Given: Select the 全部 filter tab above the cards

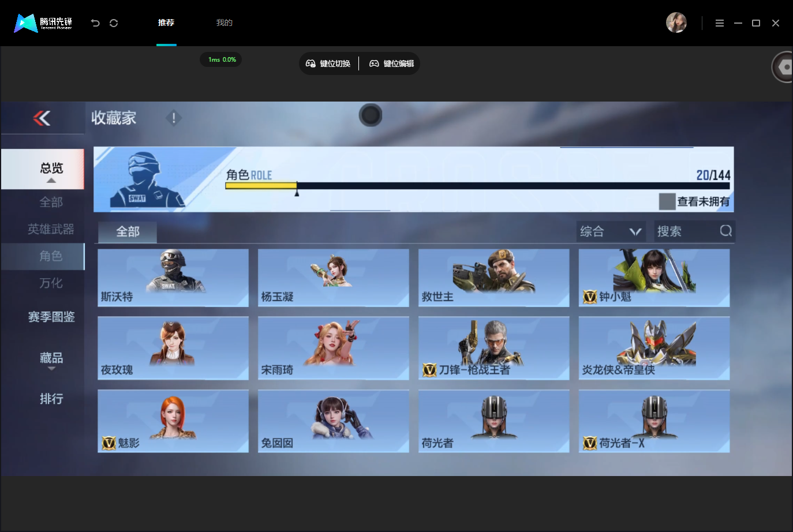Looking at the screenshot, I should click(x=128, y=232).
